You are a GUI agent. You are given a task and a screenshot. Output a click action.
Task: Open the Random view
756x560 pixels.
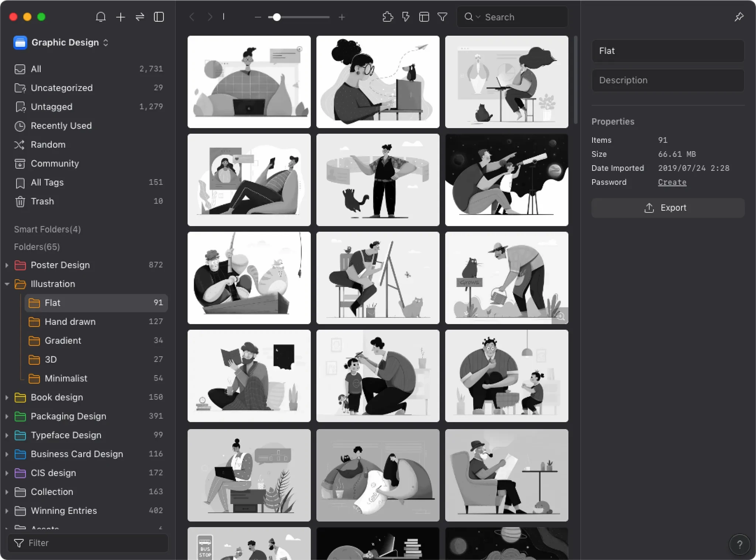pos(88,145)
